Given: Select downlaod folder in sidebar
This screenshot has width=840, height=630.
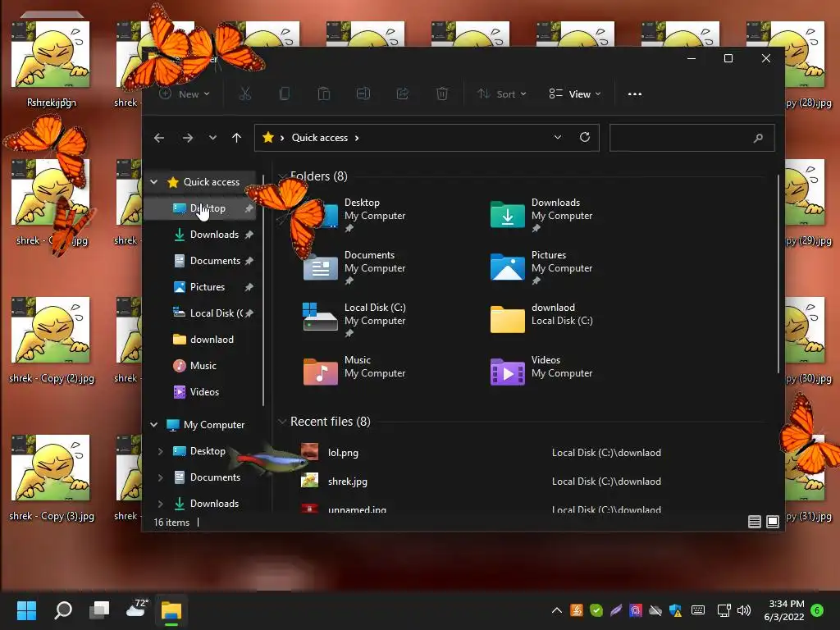Looking at the screenshot, I should click(200, 340).
